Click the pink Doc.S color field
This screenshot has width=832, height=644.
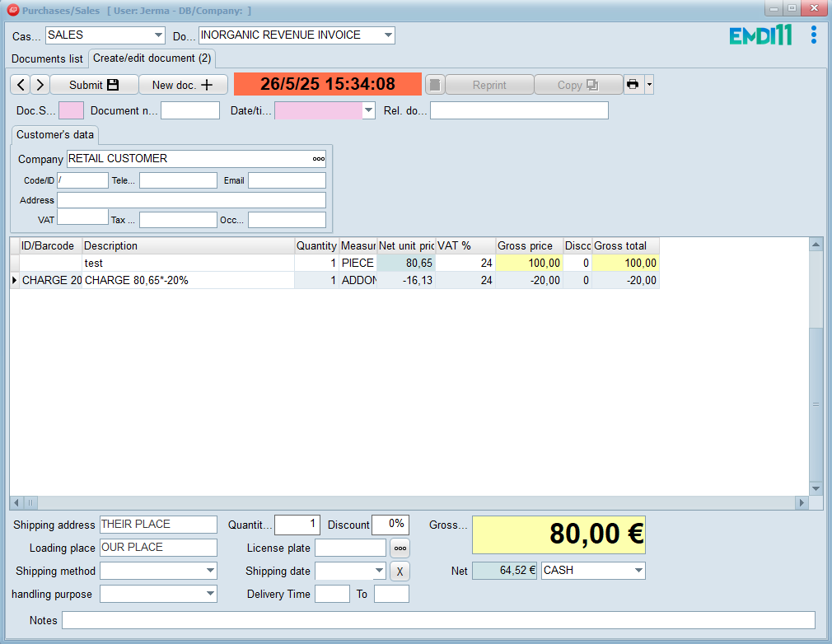click(71, 110)
